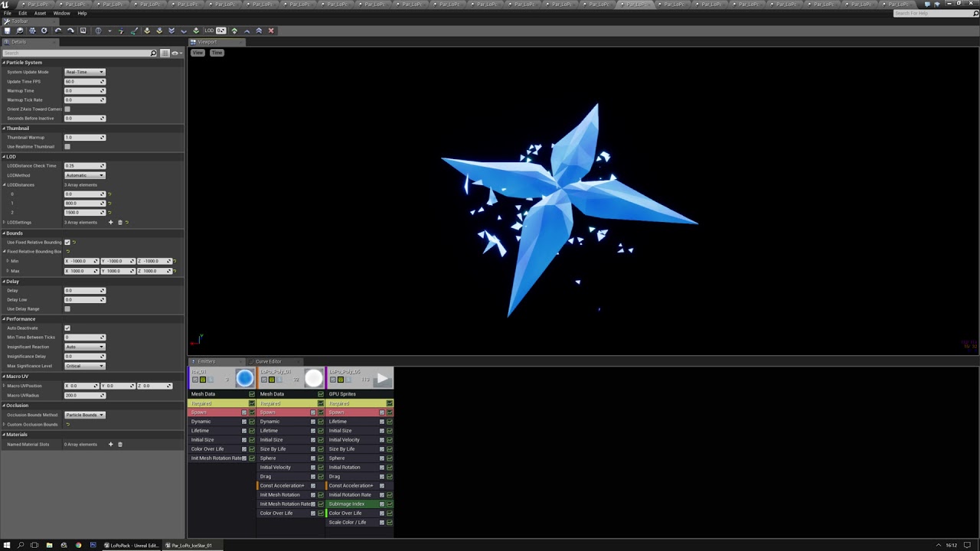The width and height of the screenshot is (980, 551).
Task: Open Windows Start button in taskbar
Action: pyautogui.click(x=7, y=546)
